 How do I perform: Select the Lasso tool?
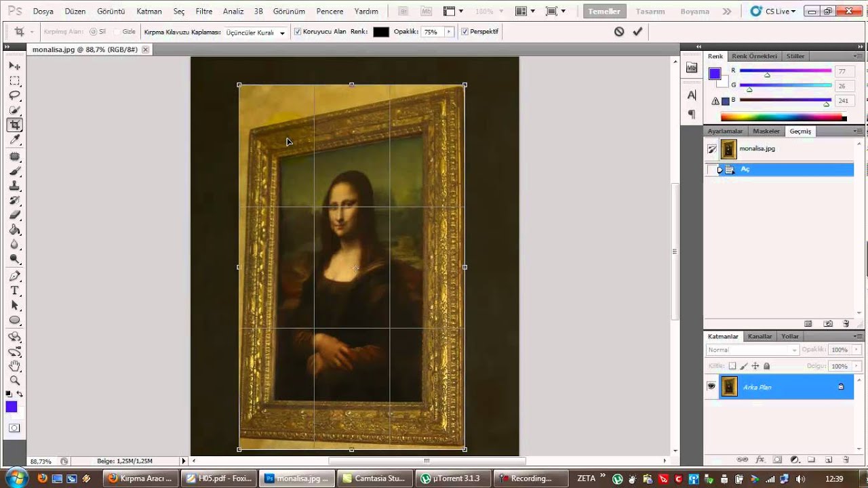point(14,96)
